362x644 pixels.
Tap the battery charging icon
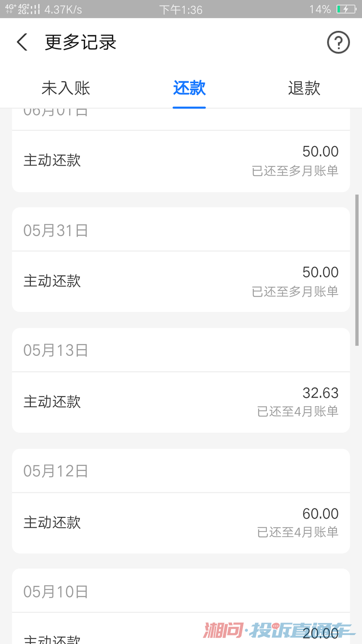coord(346,9)
